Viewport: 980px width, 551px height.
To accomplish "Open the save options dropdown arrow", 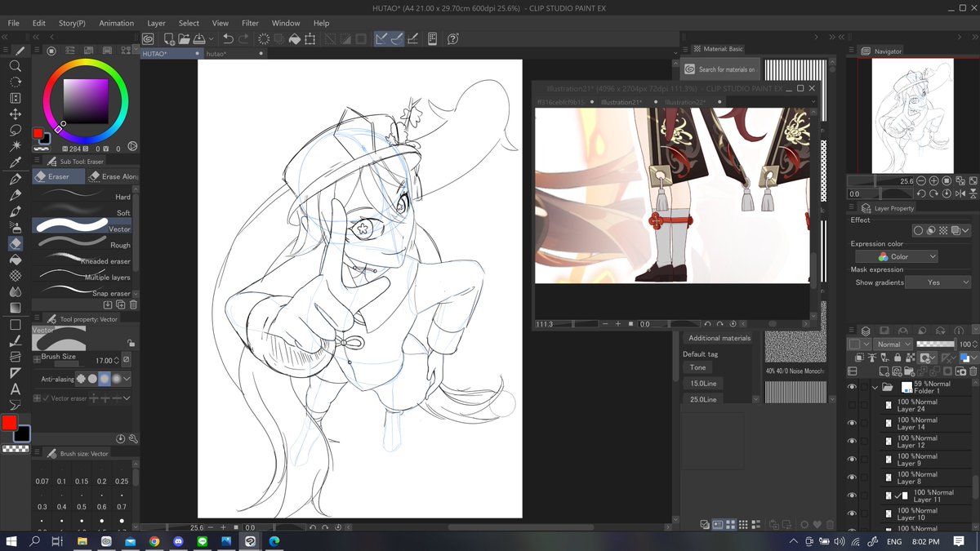I will (x=212, y=38).
